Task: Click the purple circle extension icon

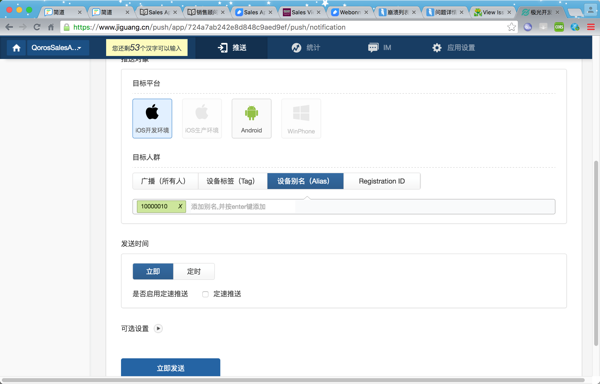Action: tap(528, 27)
